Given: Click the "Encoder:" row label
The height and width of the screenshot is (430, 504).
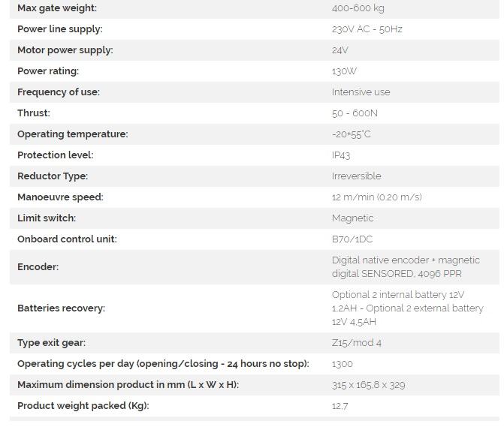Looking at the screenshot, I should [x=38, y=267].
